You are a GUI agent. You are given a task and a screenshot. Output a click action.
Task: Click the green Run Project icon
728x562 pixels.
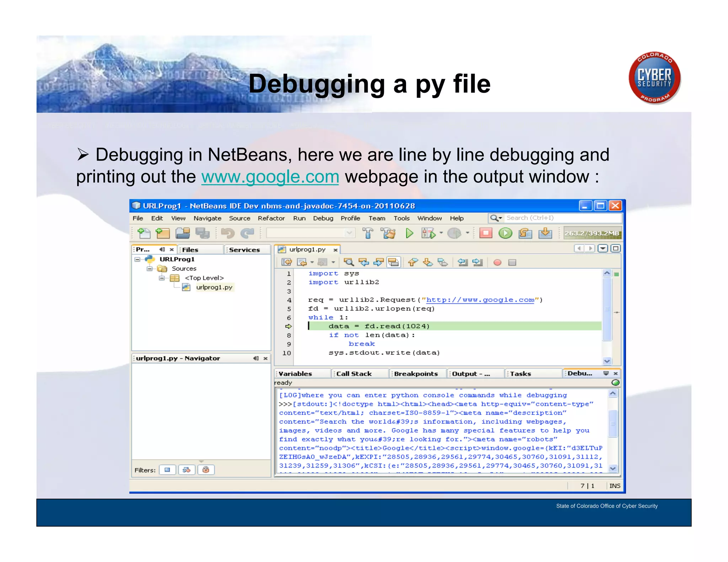[x=409, y=233]
